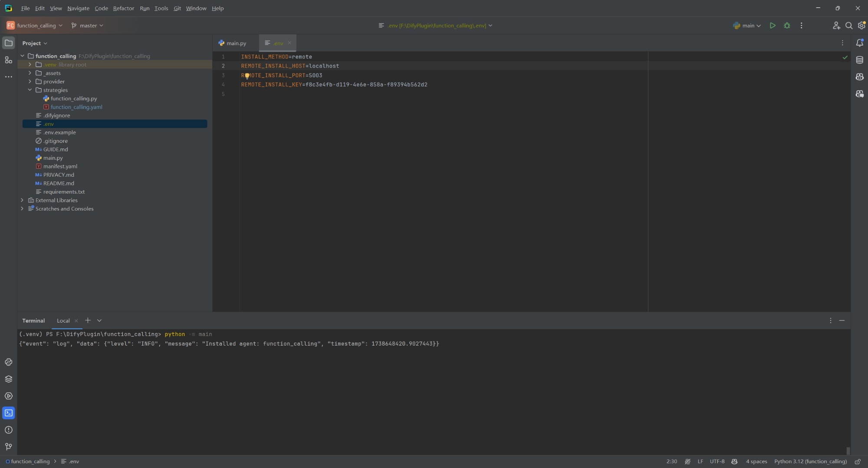Open the Python Console tool window

tap(9, 362)
